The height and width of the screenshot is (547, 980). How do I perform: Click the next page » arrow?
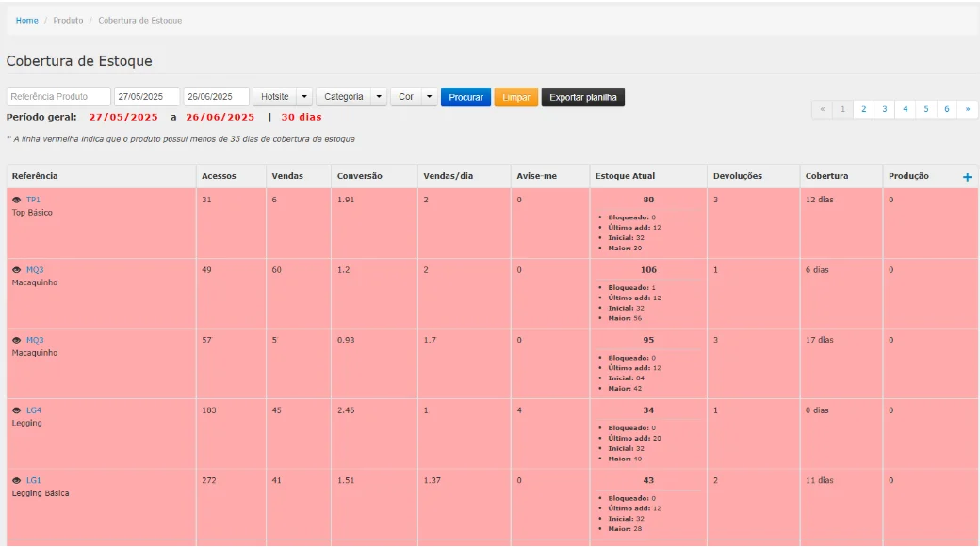[968, 109]
